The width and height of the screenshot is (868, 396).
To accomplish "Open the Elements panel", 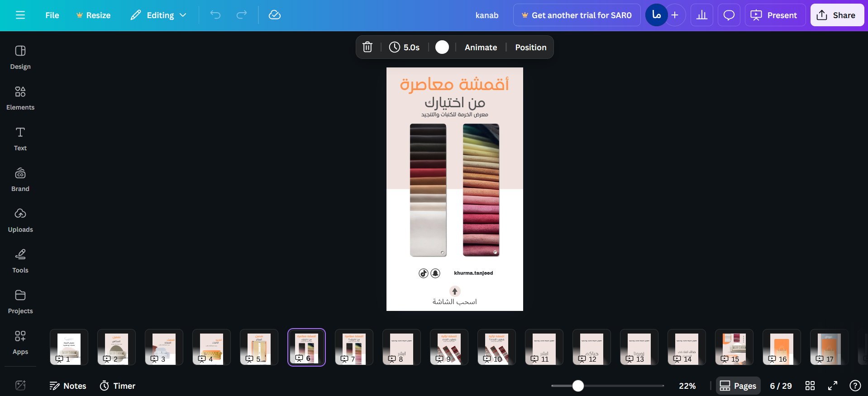I will [20, 98].
